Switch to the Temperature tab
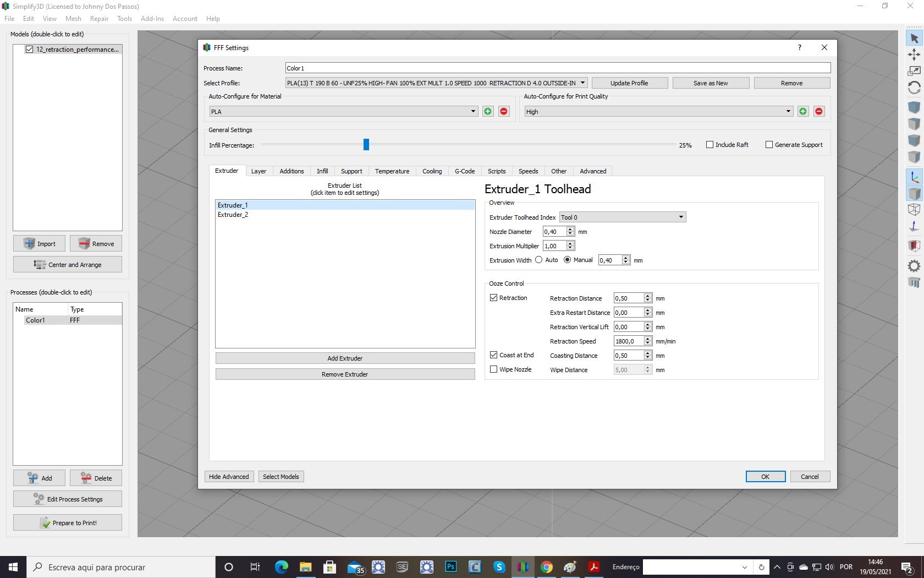This screenshot has height=578, width=924. (x=392, y=171)
